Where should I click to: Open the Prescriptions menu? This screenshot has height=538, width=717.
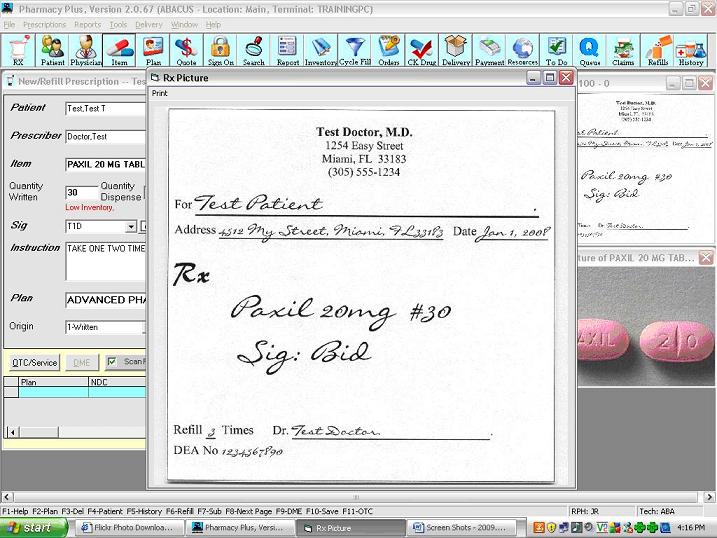click(x=45, y=24)
